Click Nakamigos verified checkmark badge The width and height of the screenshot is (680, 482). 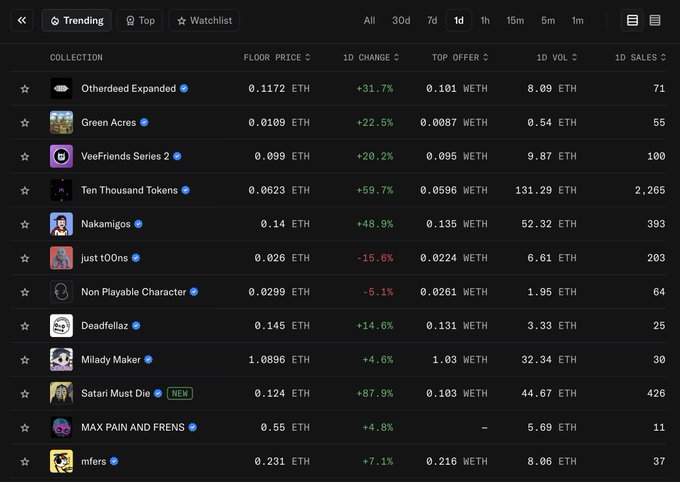coord(138,224)
